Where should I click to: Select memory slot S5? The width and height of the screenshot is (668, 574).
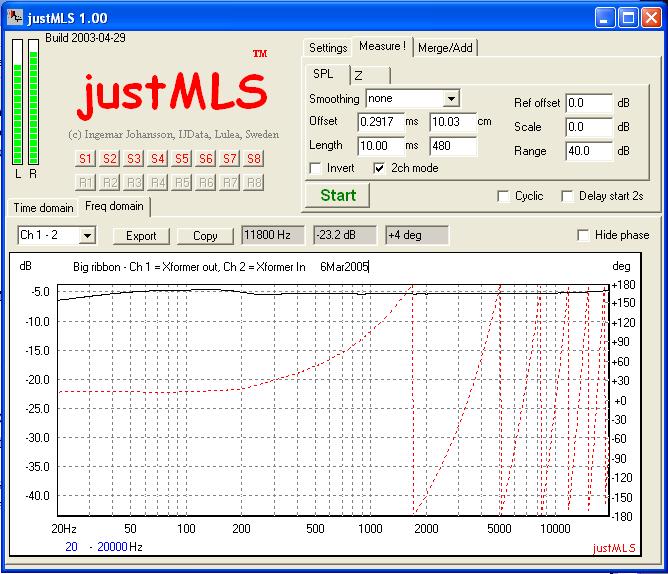tap(182, 159)
